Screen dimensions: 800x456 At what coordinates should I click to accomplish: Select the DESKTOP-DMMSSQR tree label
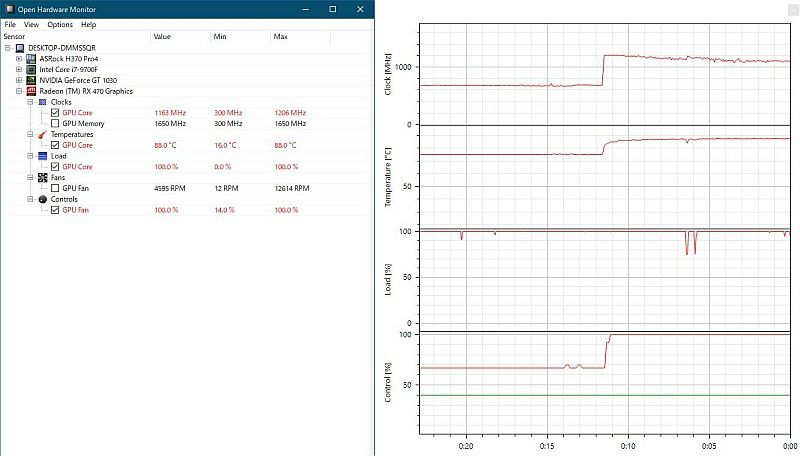point(62,48)
